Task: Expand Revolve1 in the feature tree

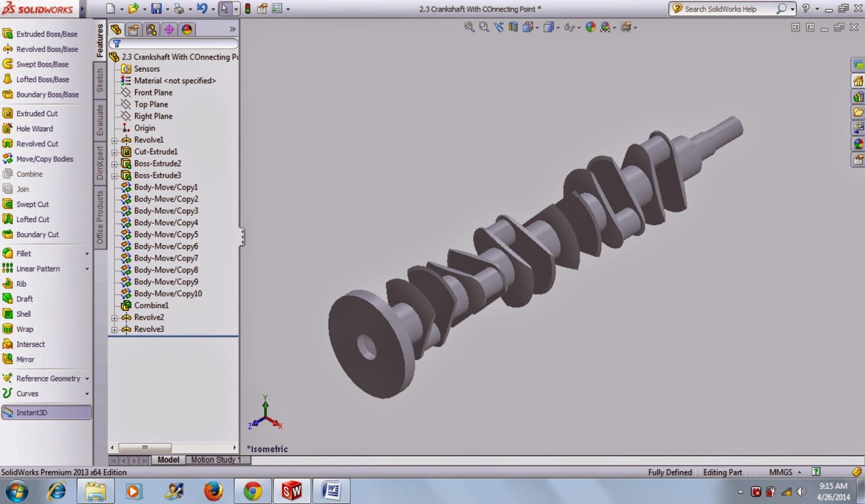Action: (114, 140)
